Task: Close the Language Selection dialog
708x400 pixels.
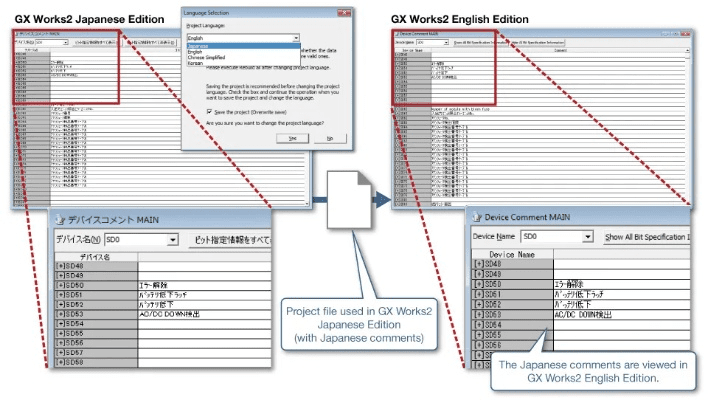Action: click(x=344, y=12)
